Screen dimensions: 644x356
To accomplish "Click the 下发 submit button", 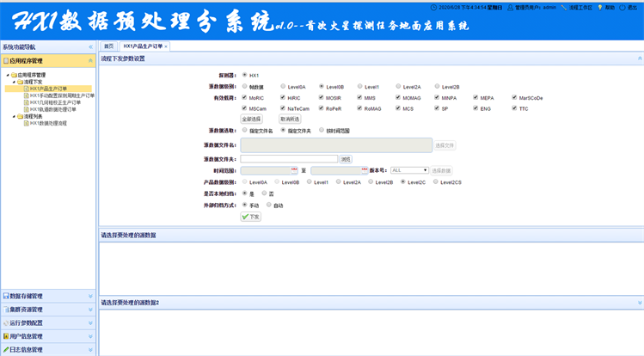I will pos(250,217).
